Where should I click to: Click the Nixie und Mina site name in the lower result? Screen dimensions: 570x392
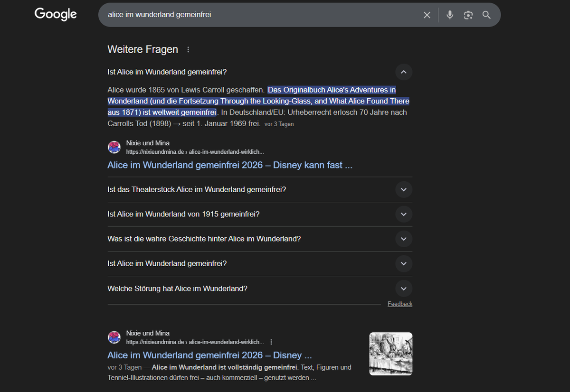[148, 333]
